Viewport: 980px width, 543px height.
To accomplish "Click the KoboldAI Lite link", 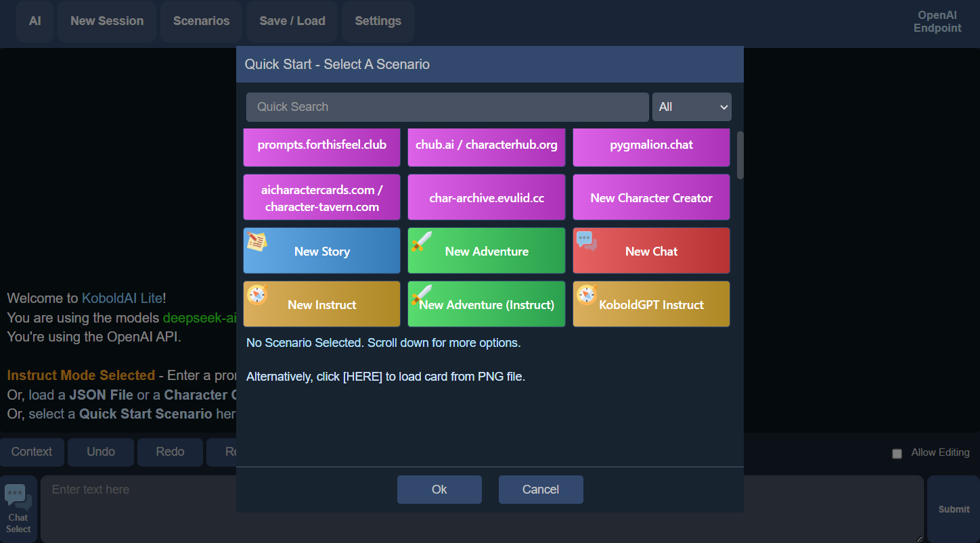I will tap(122, 298).
